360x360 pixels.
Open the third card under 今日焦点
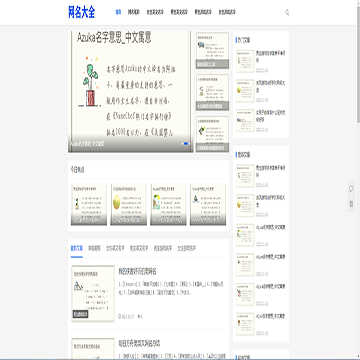[x=168, y=205]
